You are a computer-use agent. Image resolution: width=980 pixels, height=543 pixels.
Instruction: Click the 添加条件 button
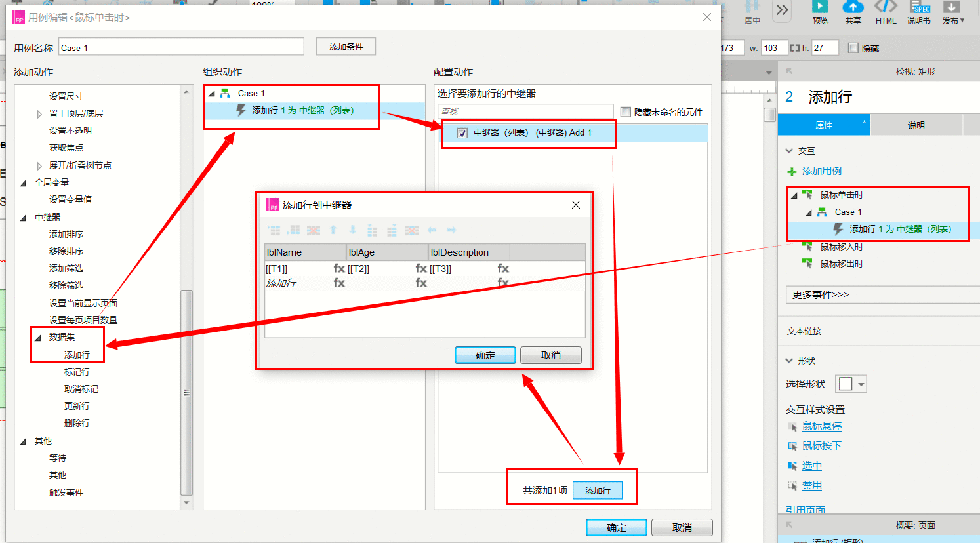[x=346, y=47]
